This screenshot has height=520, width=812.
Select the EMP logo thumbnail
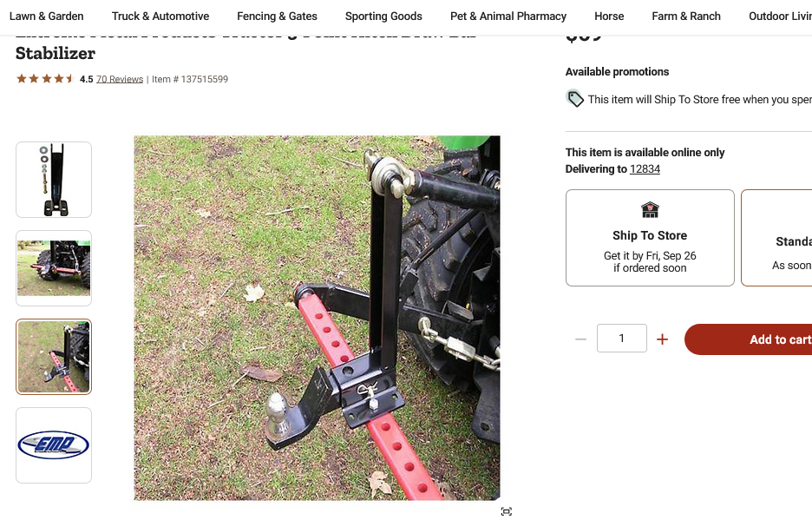click(x=54, y=445)
